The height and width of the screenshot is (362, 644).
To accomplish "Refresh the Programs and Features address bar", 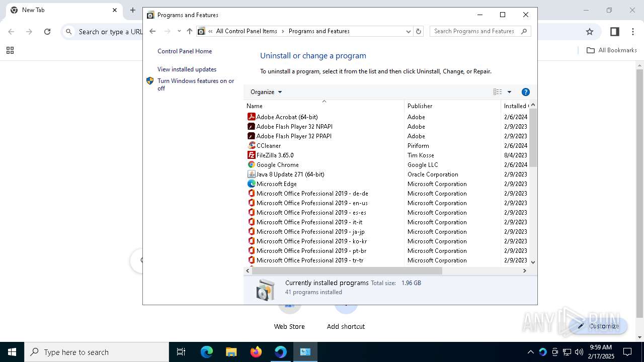I will click(x=418, y=31).
